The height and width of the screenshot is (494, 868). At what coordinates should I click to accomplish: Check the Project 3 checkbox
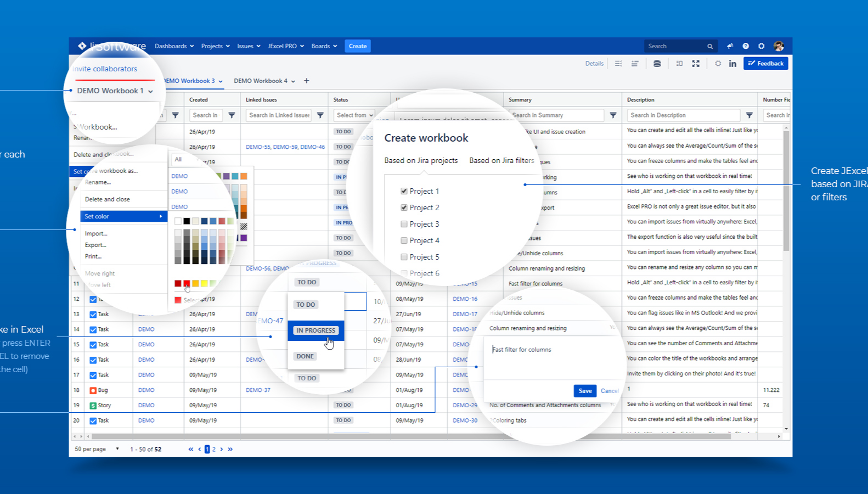(x=404, y=224)
